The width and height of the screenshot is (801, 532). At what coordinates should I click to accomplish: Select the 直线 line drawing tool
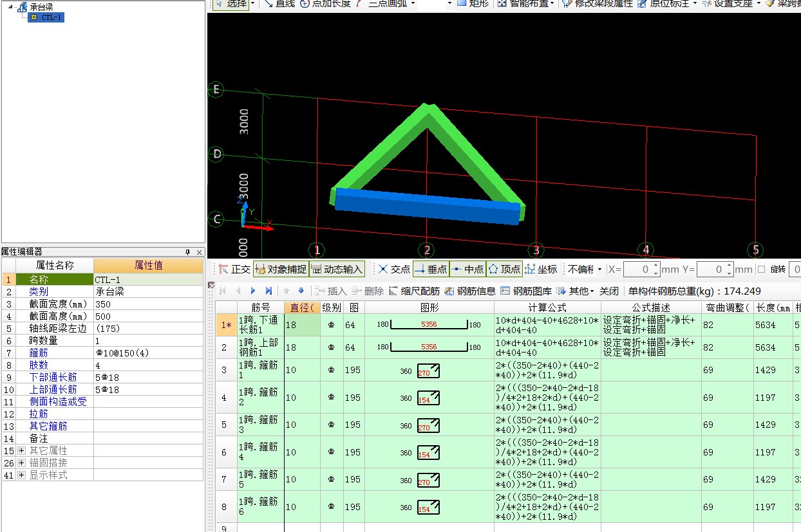tap(278, 4)
